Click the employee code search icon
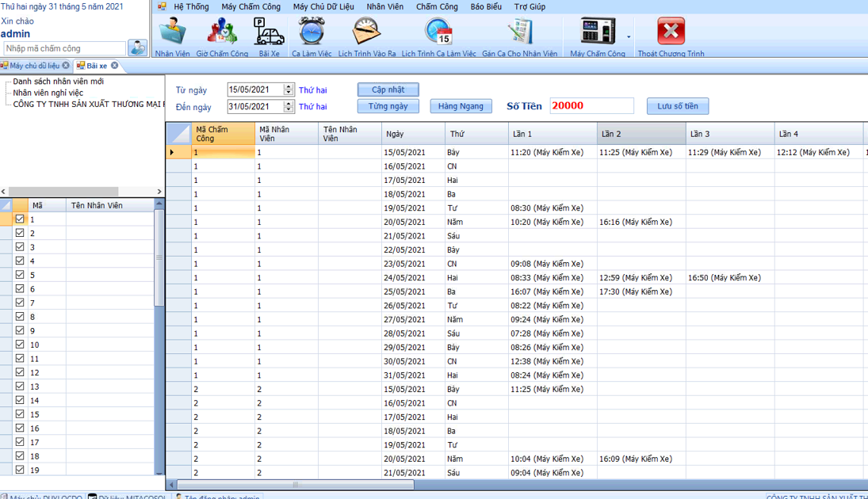 click(137, 48)
